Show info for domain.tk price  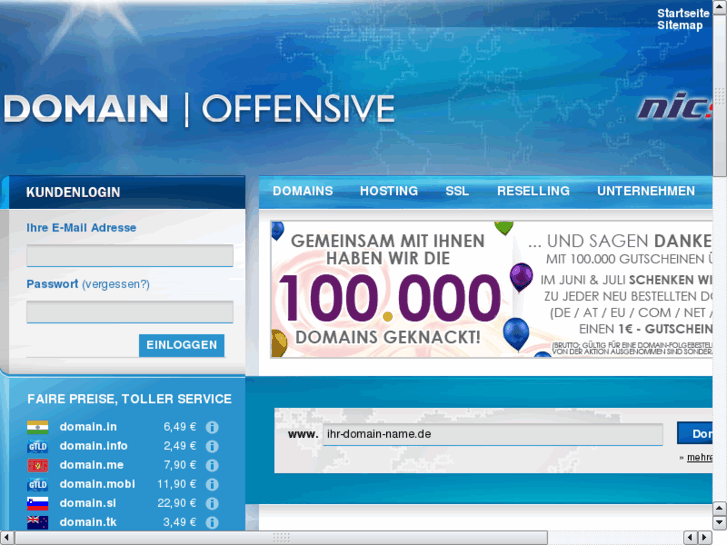pos(212,523)
